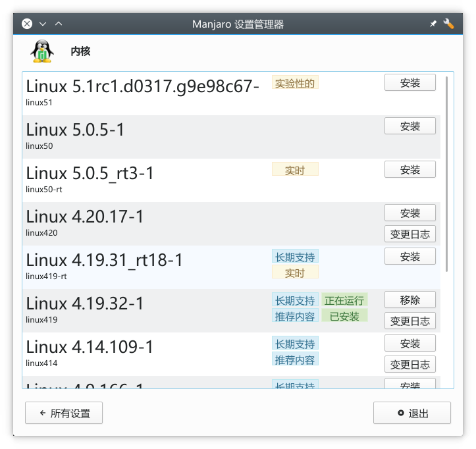Click the linux414 package name

(x=41, y=363)
